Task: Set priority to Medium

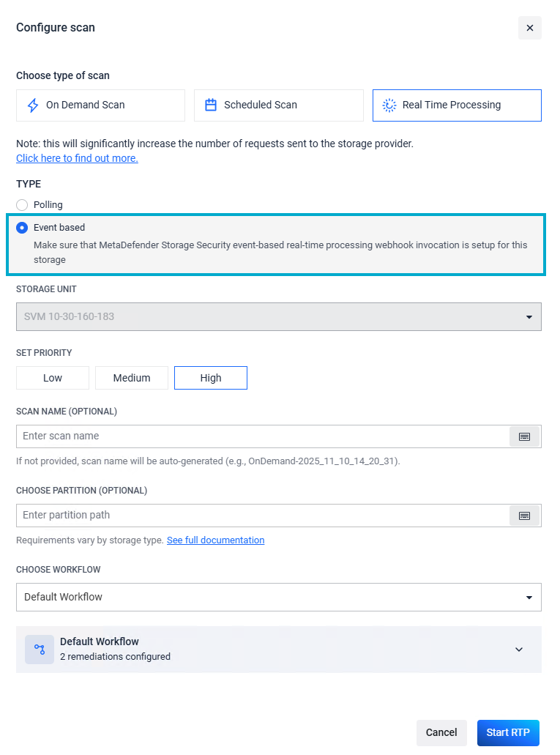Action: click(x=132, y=378)
